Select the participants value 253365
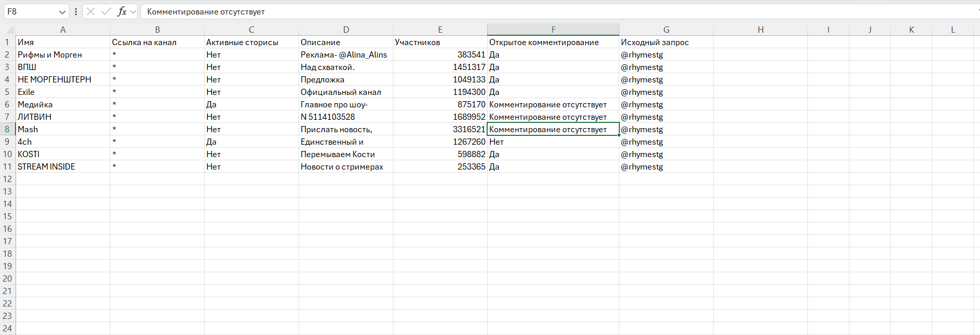This screenshot has height=335, width=980. coord(440,166)
